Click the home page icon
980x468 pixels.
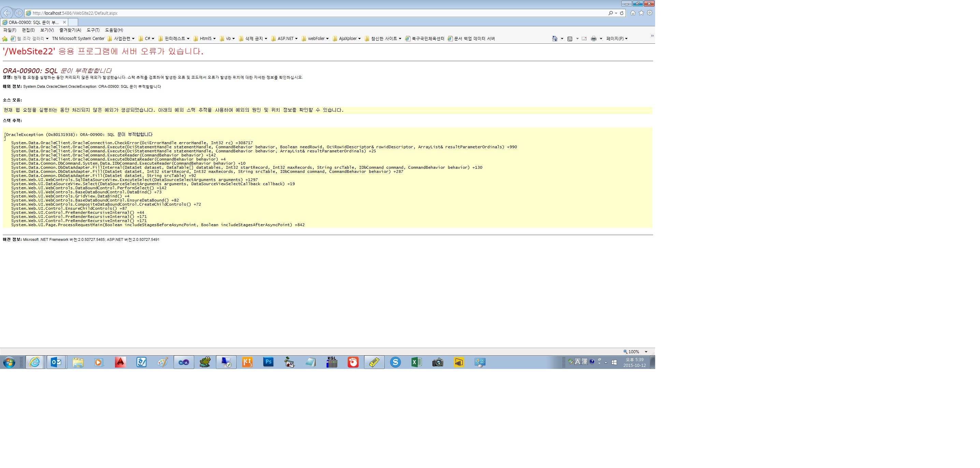633,14
